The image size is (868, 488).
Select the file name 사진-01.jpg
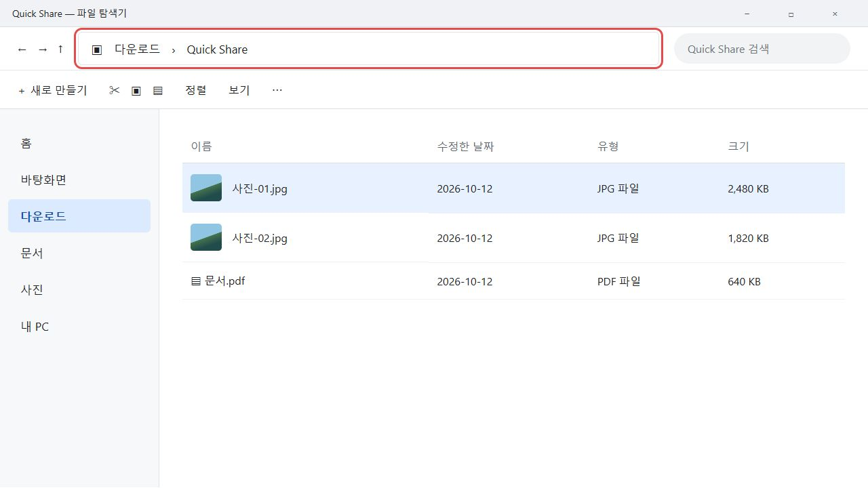point(260,189)
